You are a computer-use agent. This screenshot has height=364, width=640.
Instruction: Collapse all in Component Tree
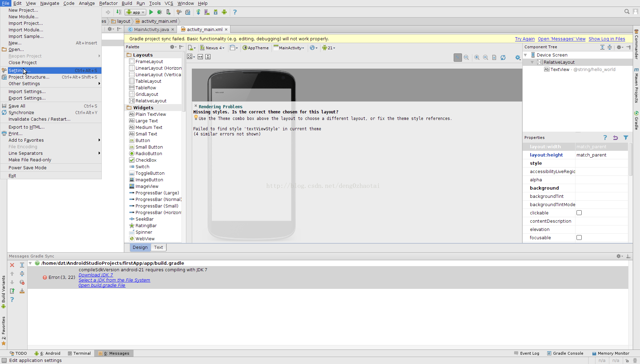pos(610,47)
